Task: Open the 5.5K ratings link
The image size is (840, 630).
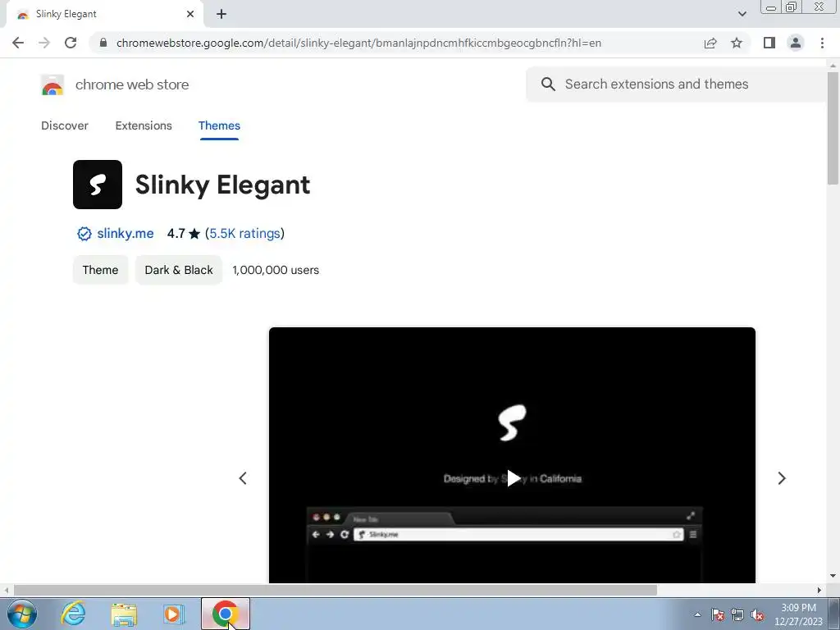Action: [x=244, y=234]
